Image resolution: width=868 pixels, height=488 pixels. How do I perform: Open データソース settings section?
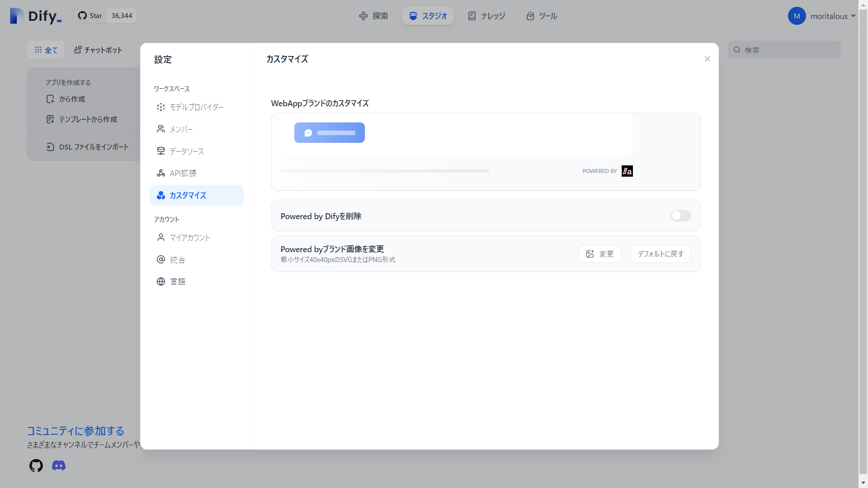pyautogui.click(x=186, y=151)
